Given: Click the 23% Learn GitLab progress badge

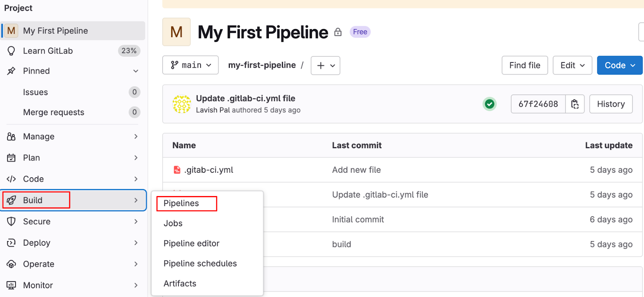Looking at the screenshot, I should pyautogui.click(x=129, y=51).
